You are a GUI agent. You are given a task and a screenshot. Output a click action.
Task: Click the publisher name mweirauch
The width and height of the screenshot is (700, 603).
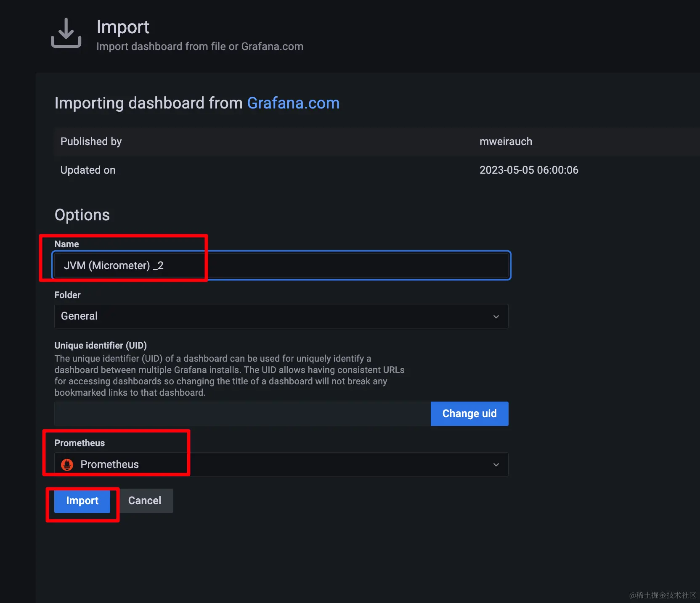tap(506, 141)
